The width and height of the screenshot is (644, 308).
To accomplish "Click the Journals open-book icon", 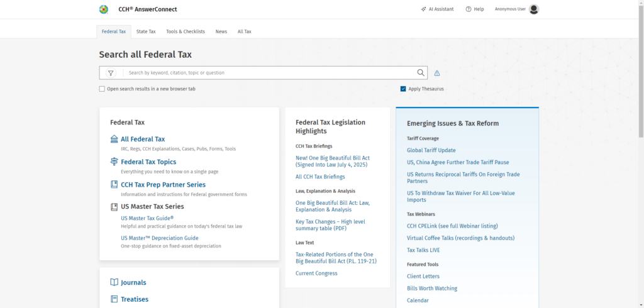I will tap(114, 283).
